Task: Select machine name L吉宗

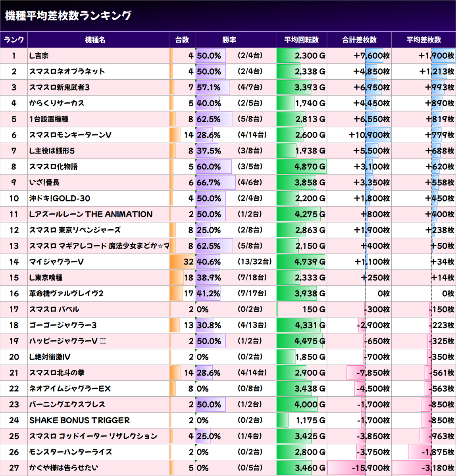Action: (x=39, y=56)
